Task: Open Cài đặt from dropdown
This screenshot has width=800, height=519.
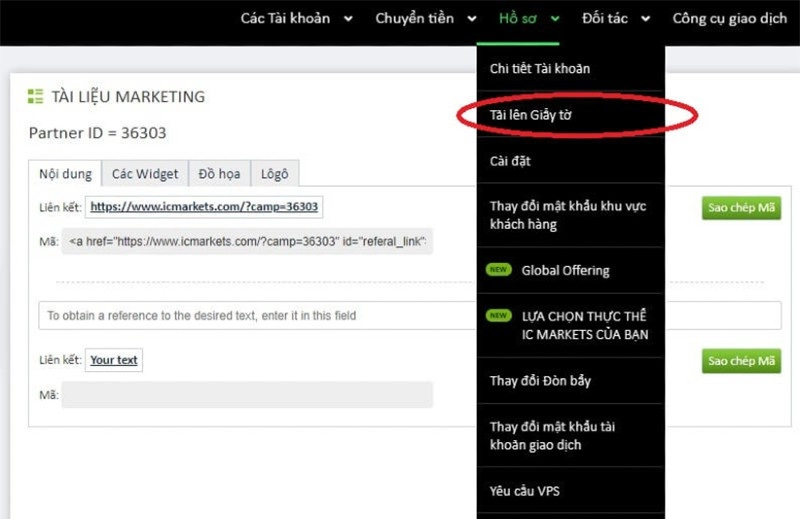Action: click(570, 161)
